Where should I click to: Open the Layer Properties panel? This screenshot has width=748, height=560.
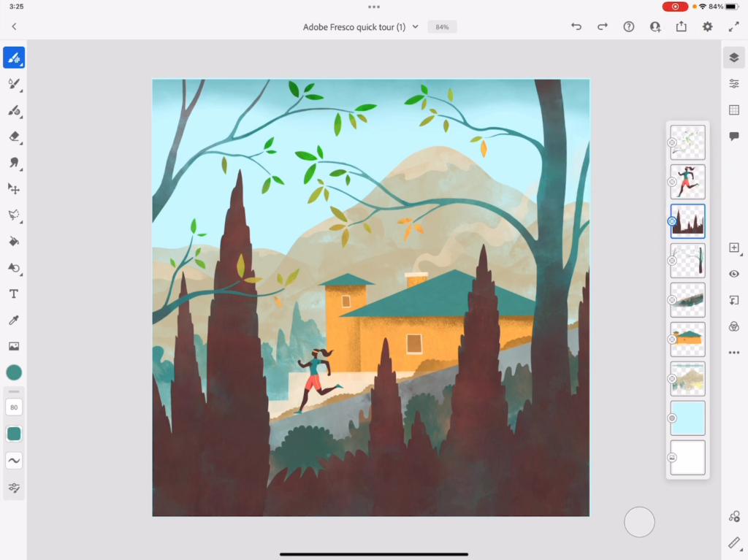[733, 83]
